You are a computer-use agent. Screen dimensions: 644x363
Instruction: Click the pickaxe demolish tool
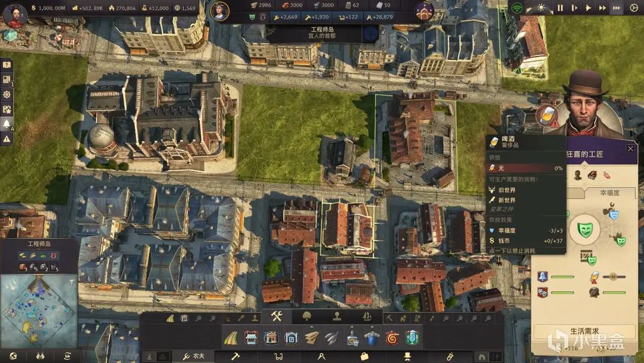point(389,318)
